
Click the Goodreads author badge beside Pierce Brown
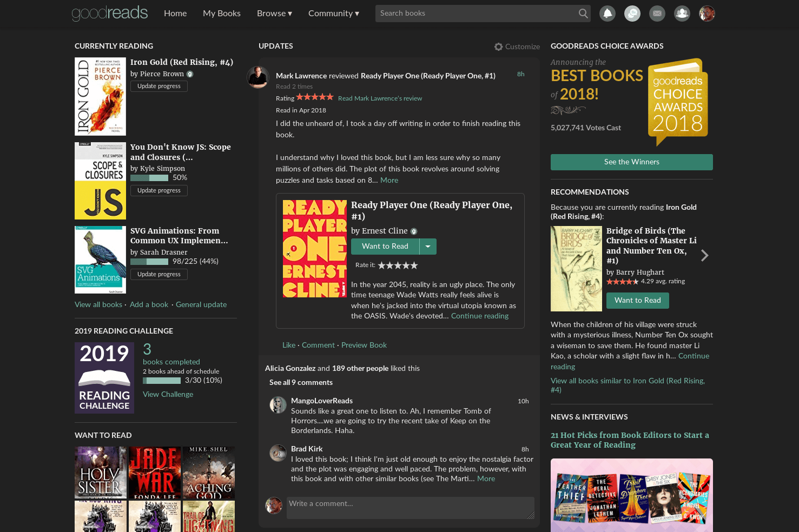(190, 74)
